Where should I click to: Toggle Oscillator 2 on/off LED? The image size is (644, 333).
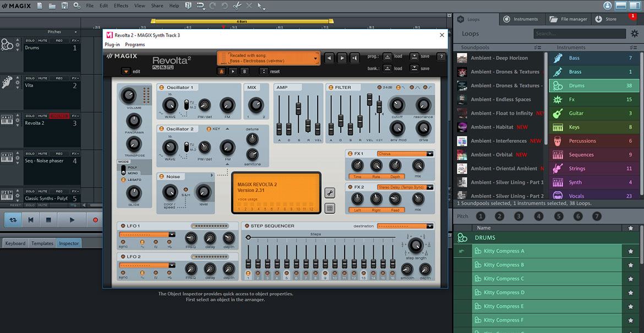coord(161,129)
